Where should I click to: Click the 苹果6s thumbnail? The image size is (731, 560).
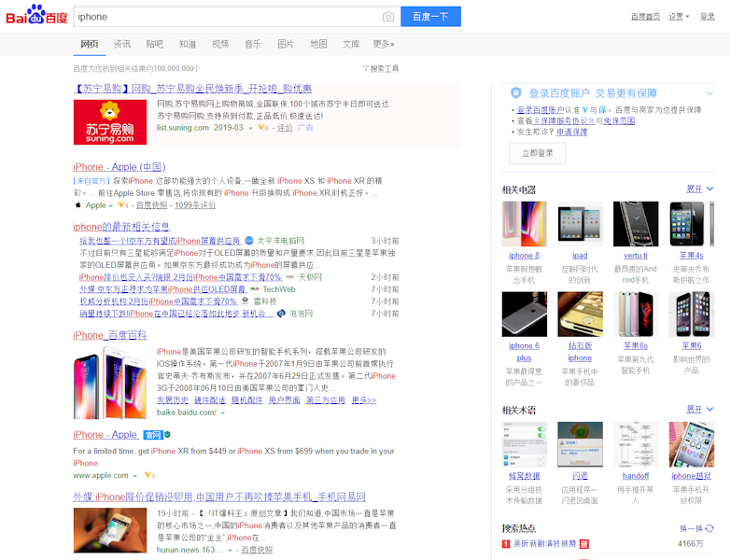click(x=636, y=314)
